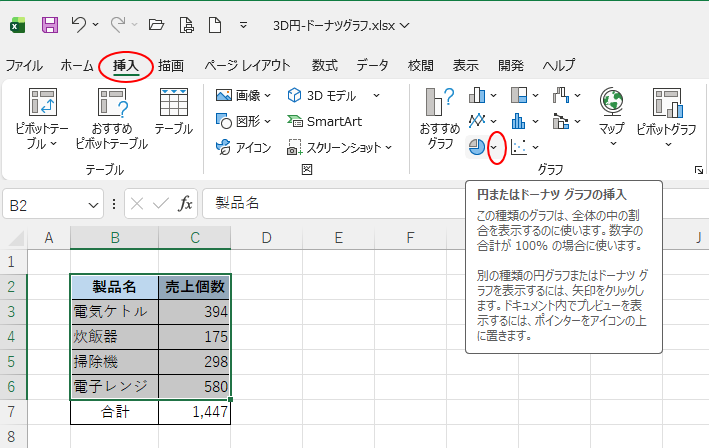Insert a statistic histogram chart
This screenshot has width=709, height=448.
click(x=519, y=121)
